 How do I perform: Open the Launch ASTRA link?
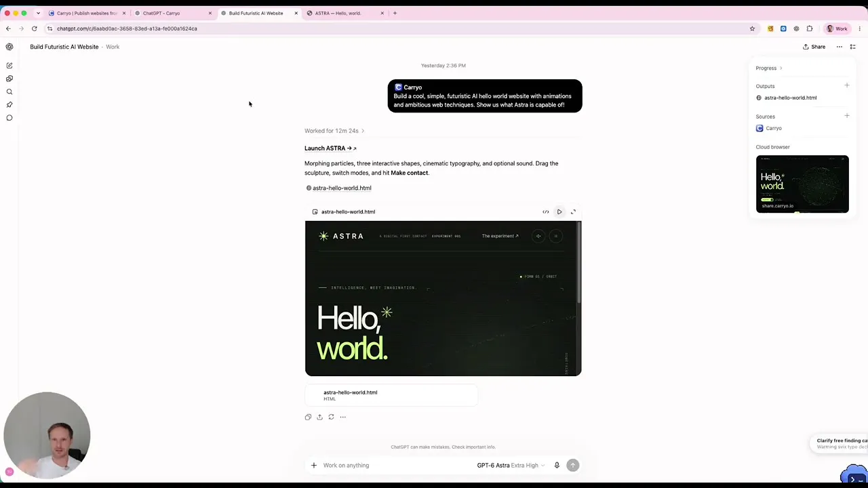[x=330, y=148]
